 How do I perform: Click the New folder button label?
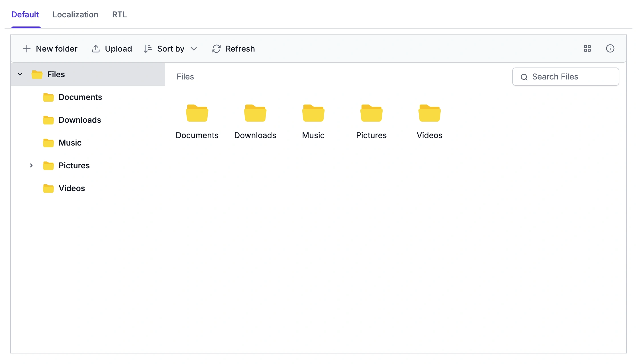click(57, 49)
